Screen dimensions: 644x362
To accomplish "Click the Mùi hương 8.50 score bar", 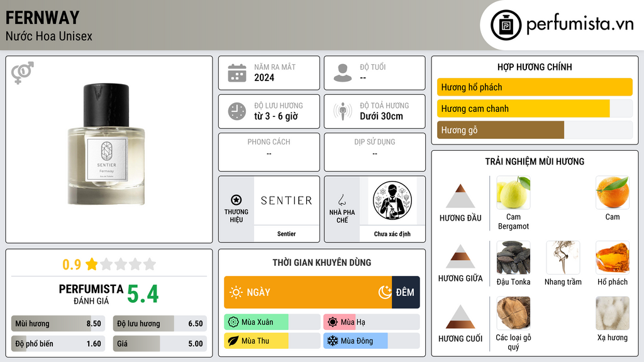I will (x=58, y=324).
